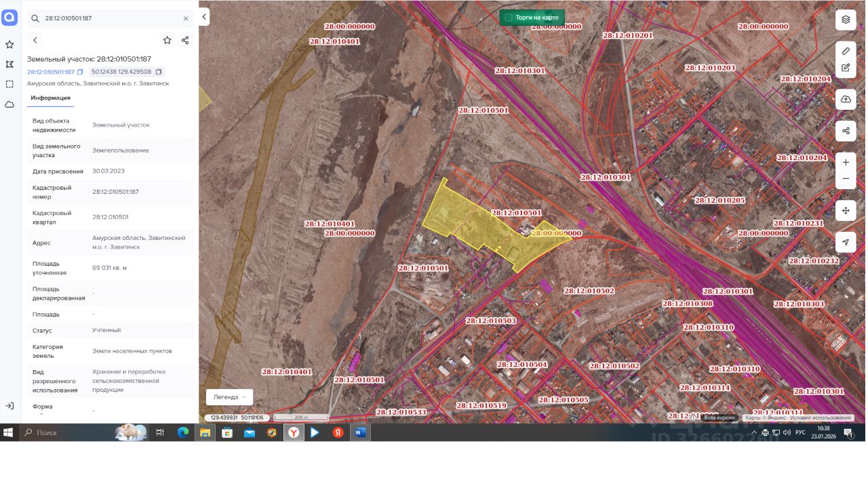
Task: Open the blue cadastral number link
Action: click(51, 72)
